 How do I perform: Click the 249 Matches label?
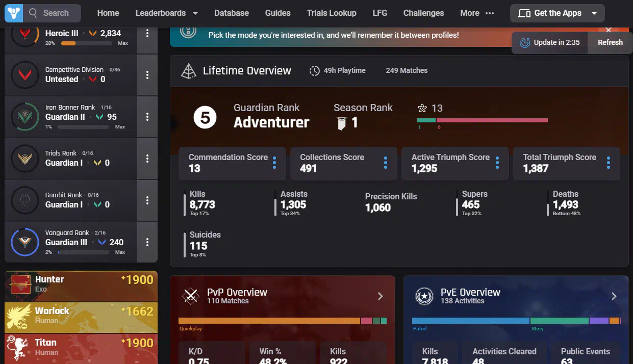pyautogui.click(x=407, y=70)
